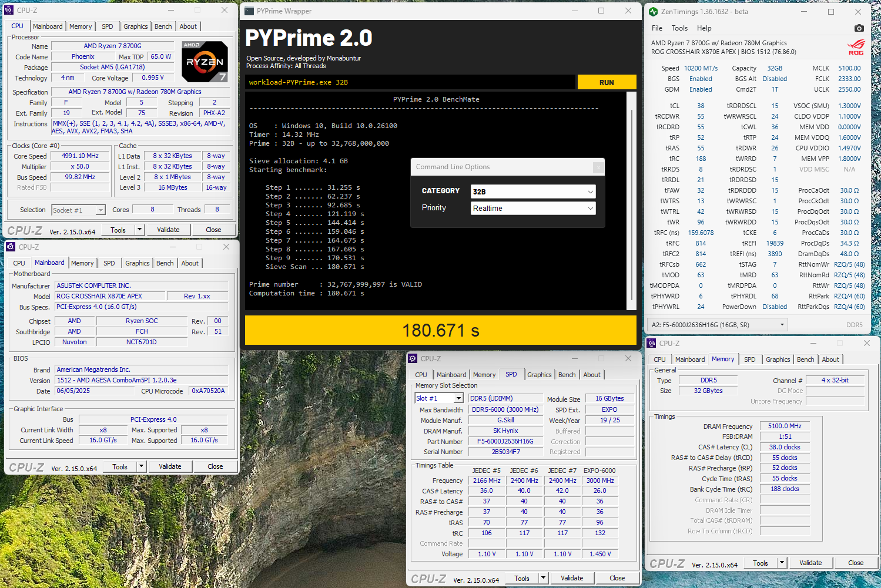The image size is (881, 588).
Task: Click Validate in CPU-Z Memory window
Action: [x=810, y=563]
